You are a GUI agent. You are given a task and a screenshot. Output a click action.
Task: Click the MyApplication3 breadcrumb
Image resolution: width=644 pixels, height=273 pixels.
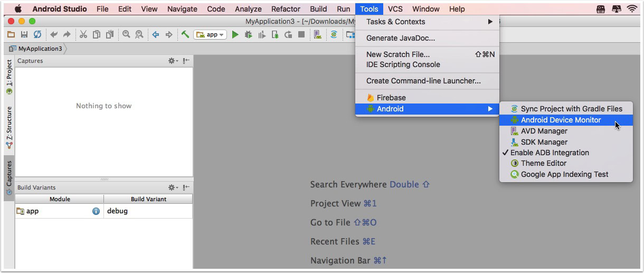pyautogui.click(x=35, y=49)
